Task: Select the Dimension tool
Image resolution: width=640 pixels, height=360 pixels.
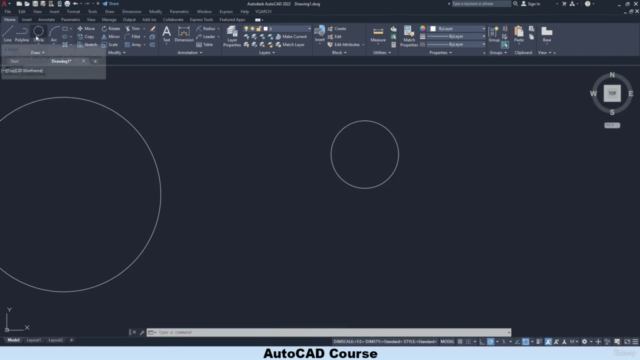Action: [x=184, y=34]
